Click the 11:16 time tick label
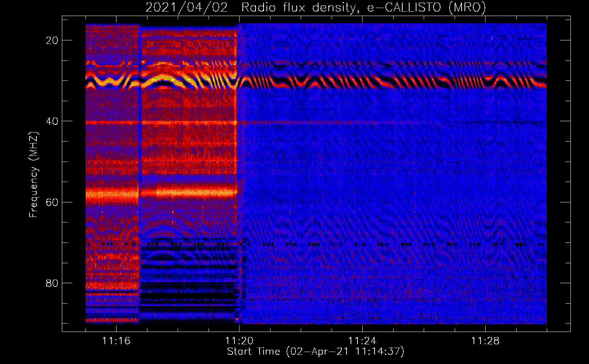Viewport: 589px width, 364px height. [x=116, y=341]
